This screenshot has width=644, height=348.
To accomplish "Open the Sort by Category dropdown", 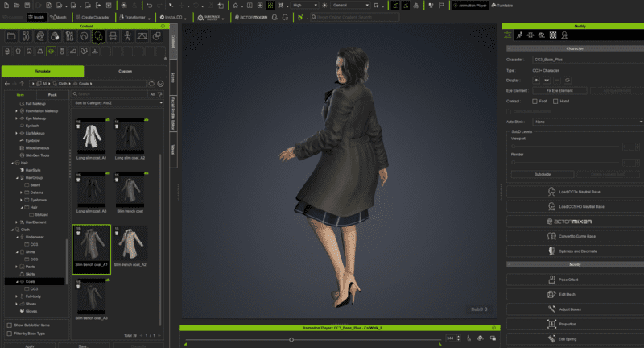I will point(118,104).
